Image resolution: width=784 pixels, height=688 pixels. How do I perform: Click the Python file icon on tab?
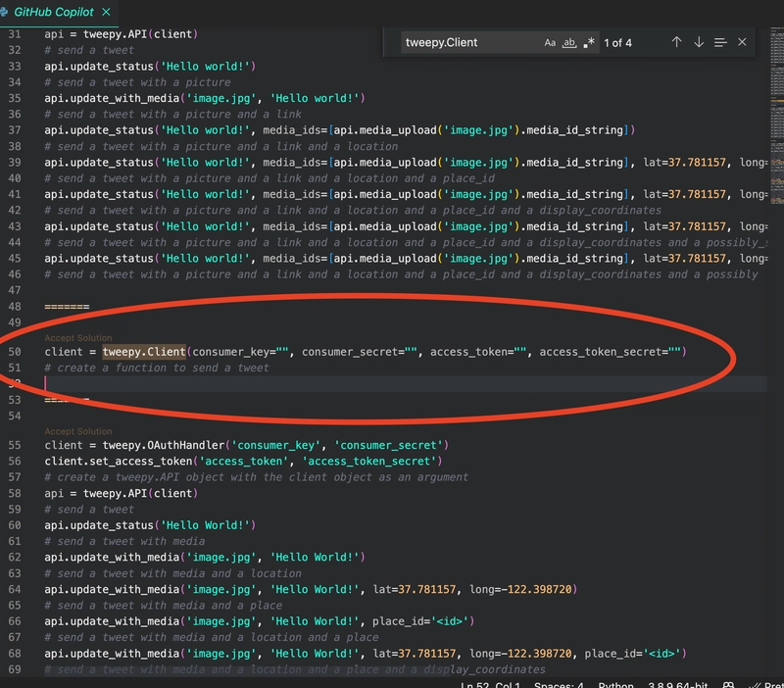[5, 12]
